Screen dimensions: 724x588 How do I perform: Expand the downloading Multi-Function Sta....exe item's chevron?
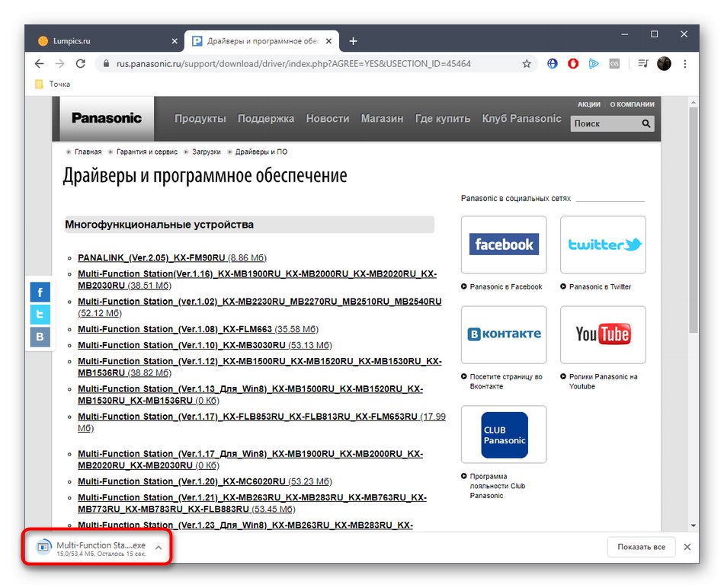coord(158,546)
